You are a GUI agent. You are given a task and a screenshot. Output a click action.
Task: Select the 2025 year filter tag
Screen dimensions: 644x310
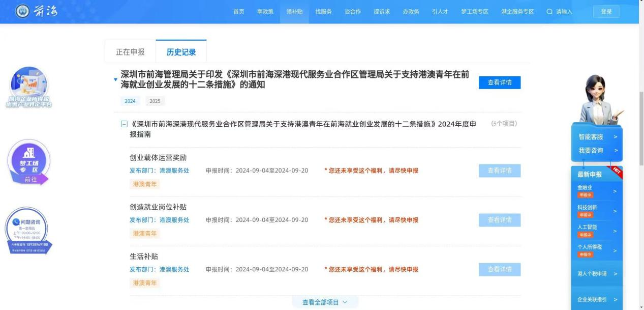coord(155,101)
